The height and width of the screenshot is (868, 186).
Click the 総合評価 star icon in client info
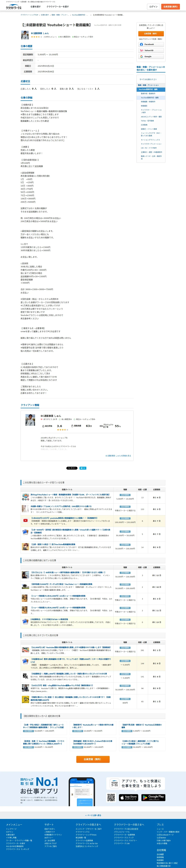[43, 426]
